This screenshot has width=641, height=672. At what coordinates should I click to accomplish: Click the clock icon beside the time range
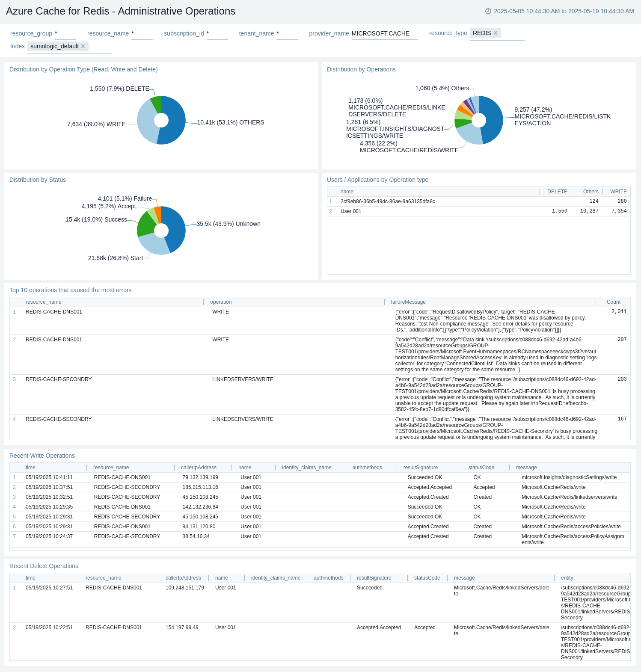tap(488, 11)
